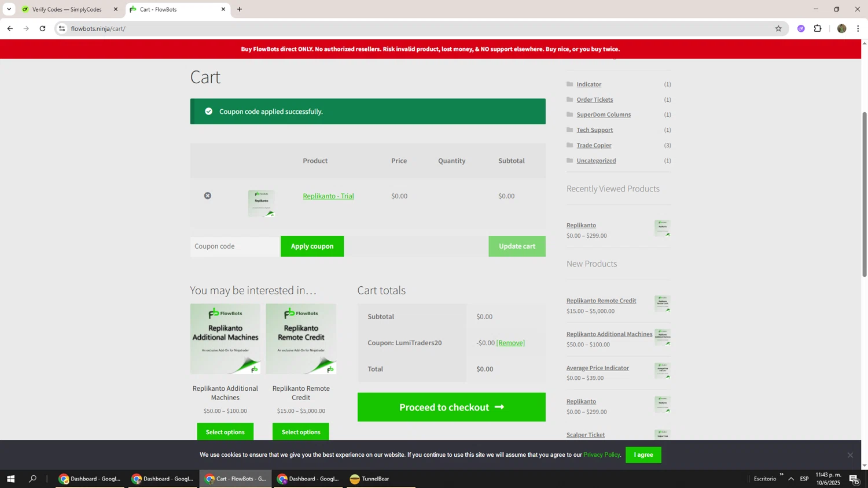
Task: Expand the tab search dropdown
Action: [x=9, y=9]
